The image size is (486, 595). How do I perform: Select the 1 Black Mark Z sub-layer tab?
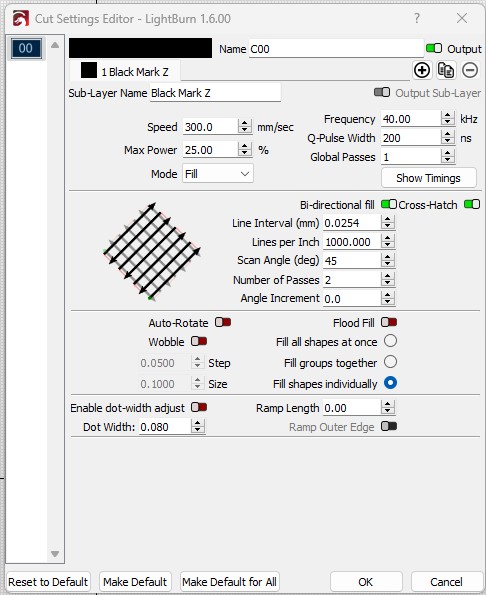125,71
